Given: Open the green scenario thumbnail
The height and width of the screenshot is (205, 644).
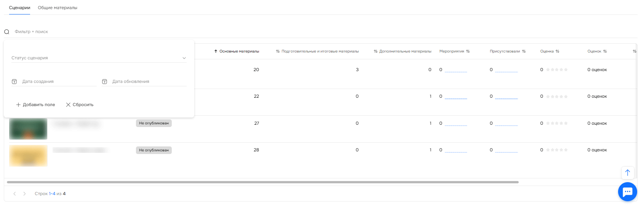Looking at the screenshot, I should 28,129.
